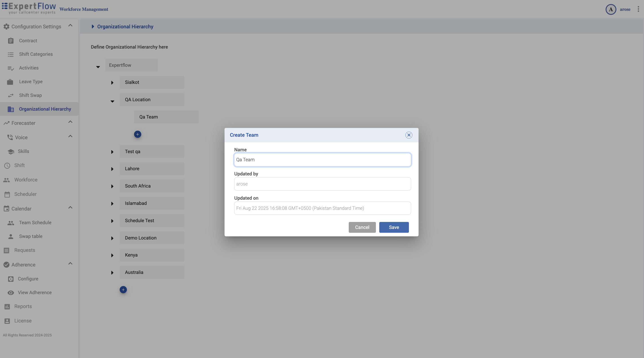
Task: Save the new team
Action: [394, 227]
